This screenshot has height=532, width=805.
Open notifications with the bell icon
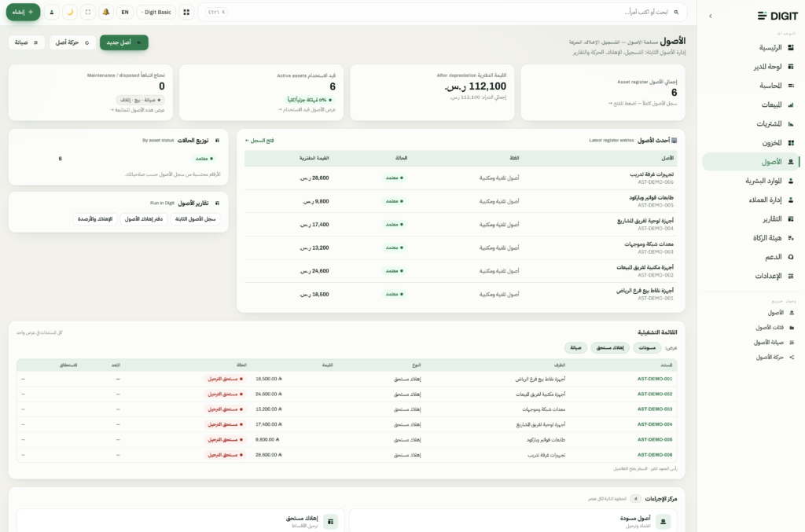(x=106, y=12)
